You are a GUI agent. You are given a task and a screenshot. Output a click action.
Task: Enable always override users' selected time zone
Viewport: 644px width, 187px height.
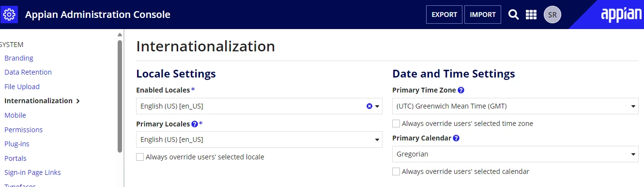[396, 124]
